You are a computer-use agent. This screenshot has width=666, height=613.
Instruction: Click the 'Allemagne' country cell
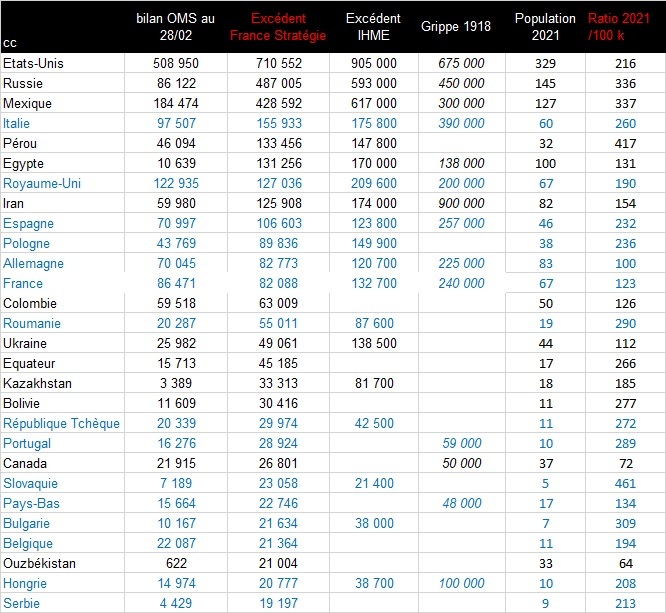33,263
